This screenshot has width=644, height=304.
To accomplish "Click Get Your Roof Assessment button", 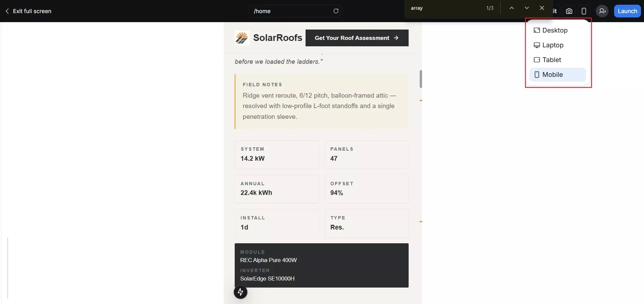I will 357,38.
